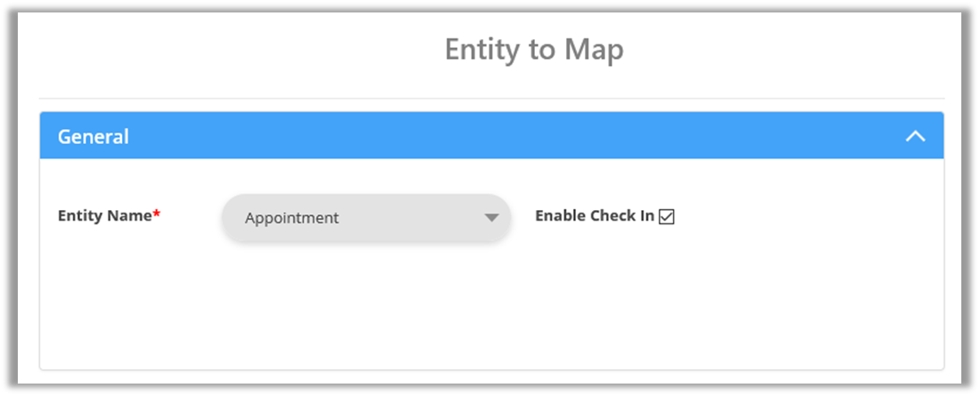Uncheck the Enable Check In checkbox
This screenshot has width=980, height=396.
pyautogui.click(x=667, y=216)
